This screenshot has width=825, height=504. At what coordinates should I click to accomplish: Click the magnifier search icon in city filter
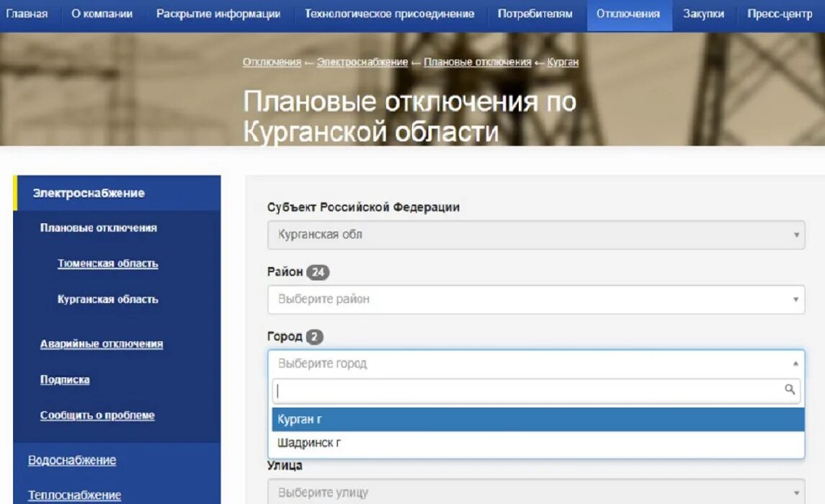point(790,390)
